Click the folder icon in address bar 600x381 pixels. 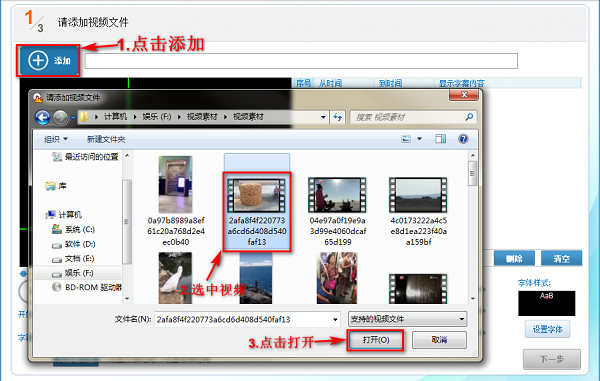[x=84, y=117]
